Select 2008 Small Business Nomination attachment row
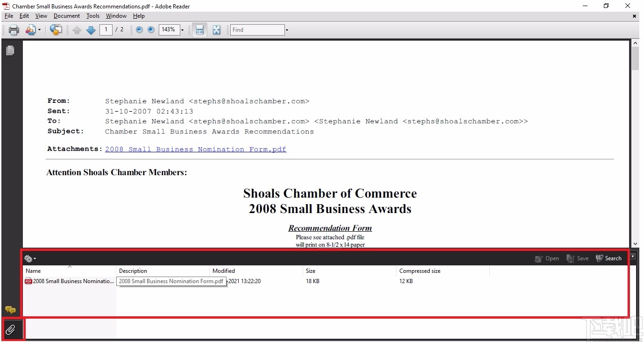Viewport: 644px width, 342px height. click(69, 281)
